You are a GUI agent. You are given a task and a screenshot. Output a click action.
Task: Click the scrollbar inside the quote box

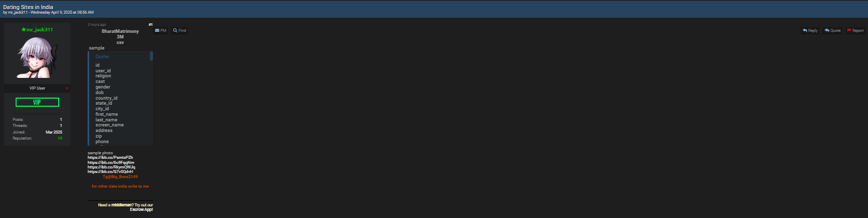coord(151,56)
